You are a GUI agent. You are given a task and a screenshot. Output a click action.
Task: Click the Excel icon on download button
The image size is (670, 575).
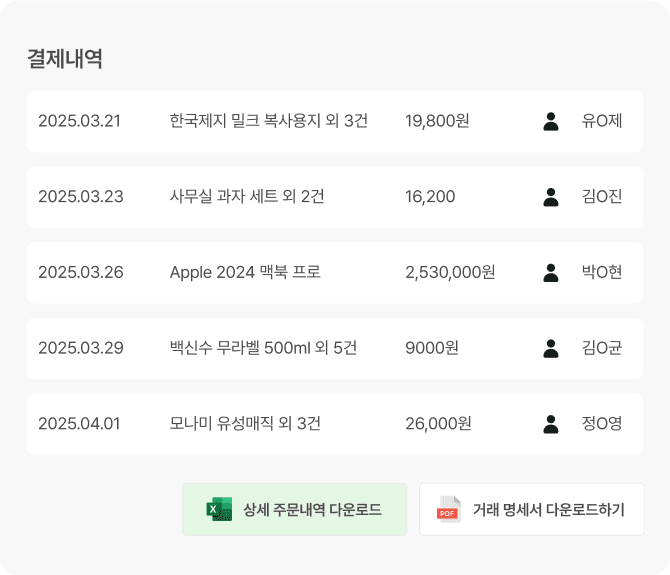pyautogui.click(x=219, y=509)
